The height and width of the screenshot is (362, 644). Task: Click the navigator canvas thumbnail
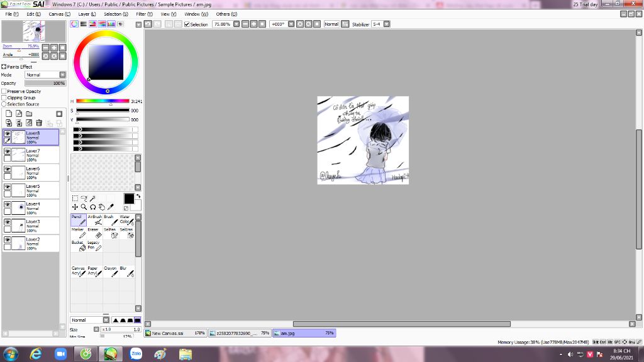click(34, 31)
